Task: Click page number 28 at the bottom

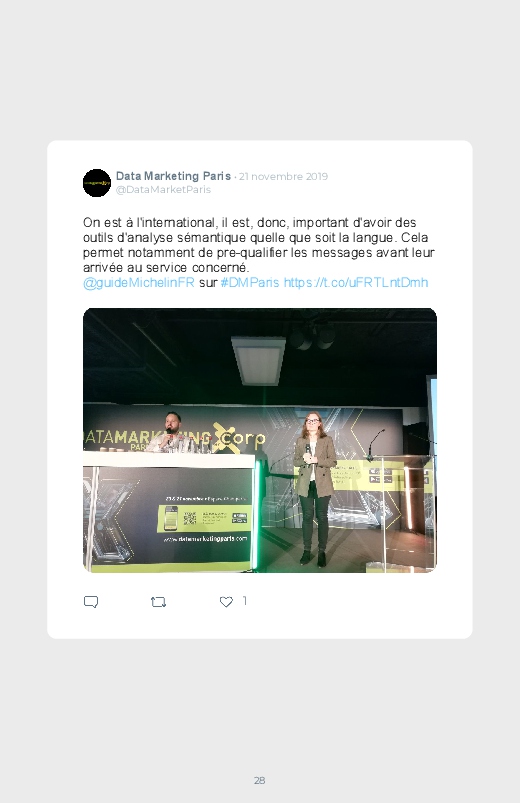Action: [x=260, y=780]
